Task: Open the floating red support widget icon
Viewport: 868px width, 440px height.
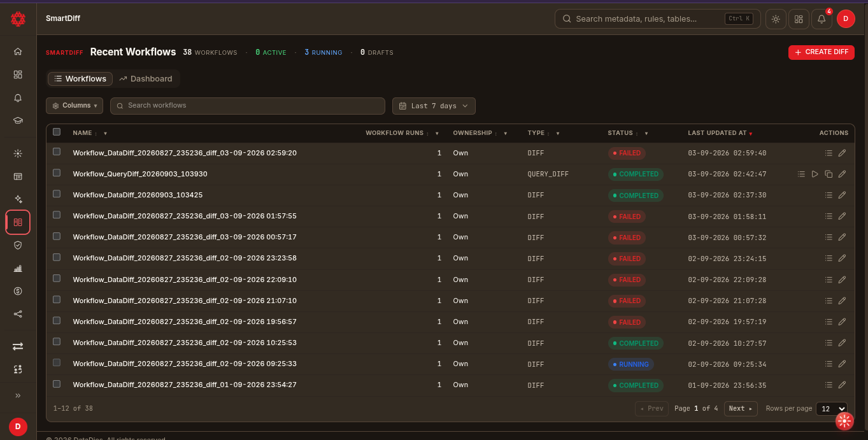Action: pos(844,421)
